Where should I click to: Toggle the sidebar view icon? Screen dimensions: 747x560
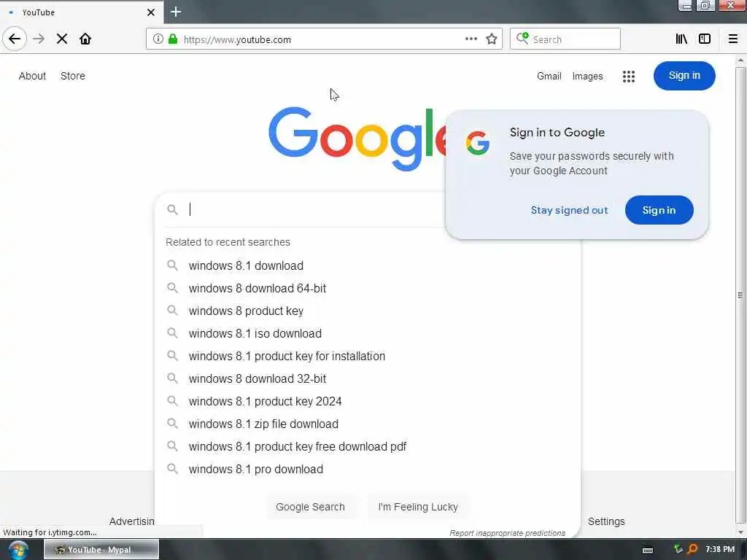click(705, 39)
